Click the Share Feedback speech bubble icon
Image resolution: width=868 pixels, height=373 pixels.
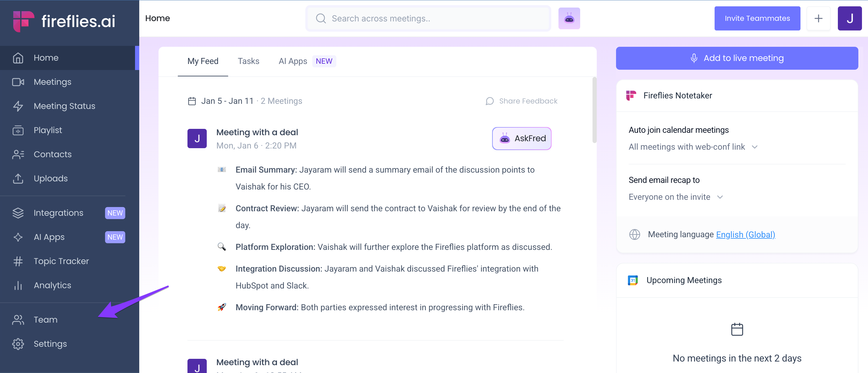point(489,101)
